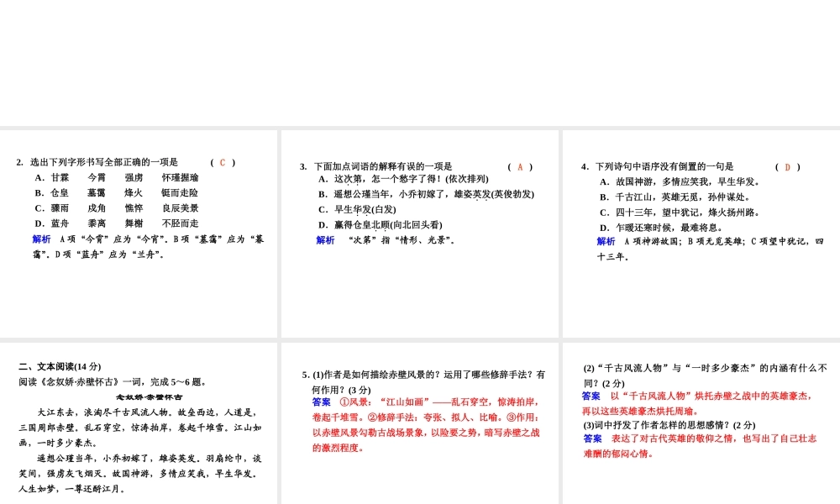Viewport: 840px width, 504px height.
Task: Click the poem line 人生如梦，一尊还酹江月
Action: 71,490
